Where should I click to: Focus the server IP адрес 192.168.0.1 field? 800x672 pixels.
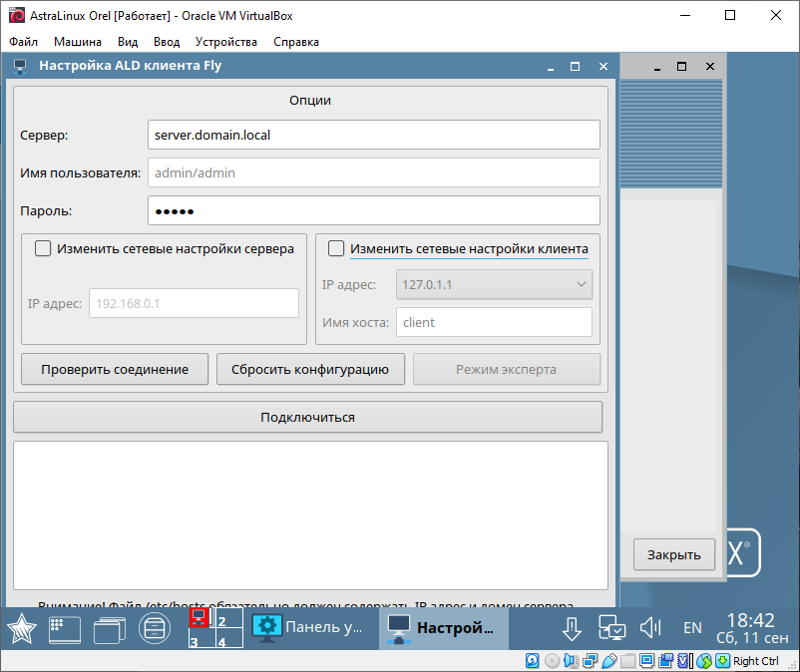click(x=194, y=303)
